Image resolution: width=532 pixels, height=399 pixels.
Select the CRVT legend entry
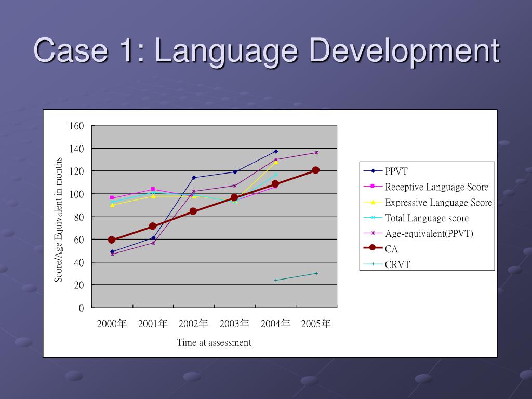(387, 264)
